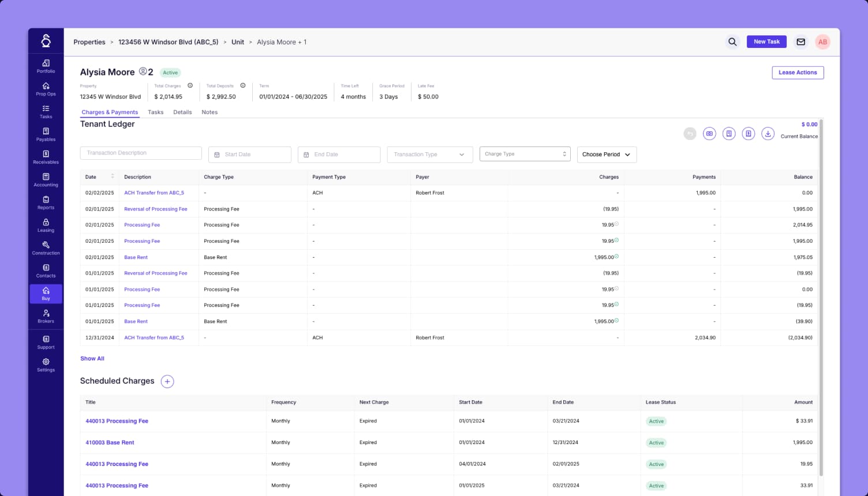Open the mail envelope icon
Viewport: 868px width, 496px height.
coord(801,42)
